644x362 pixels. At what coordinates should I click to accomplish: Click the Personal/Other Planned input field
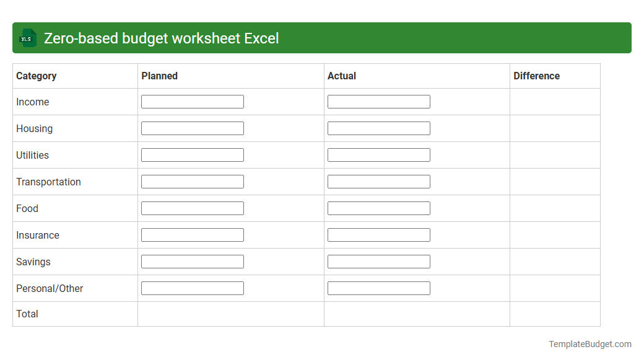(192, 288)
